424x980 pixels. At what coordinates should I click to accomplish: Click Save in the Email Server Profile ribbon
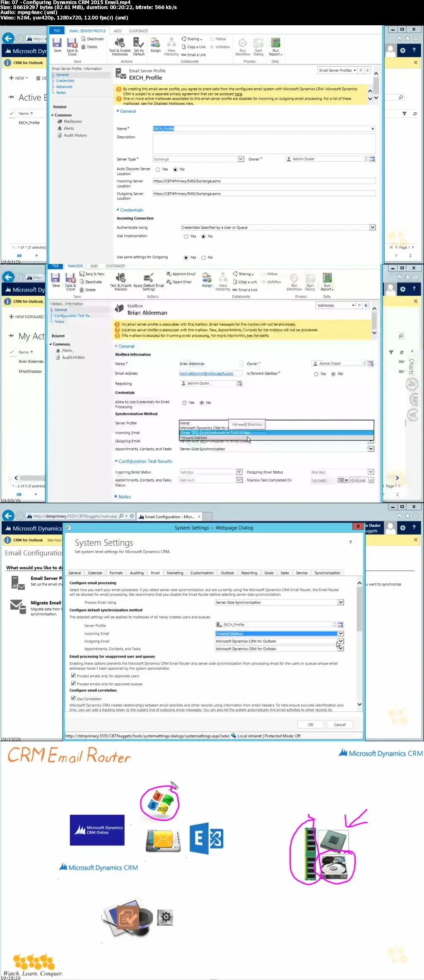pos(57,45)
